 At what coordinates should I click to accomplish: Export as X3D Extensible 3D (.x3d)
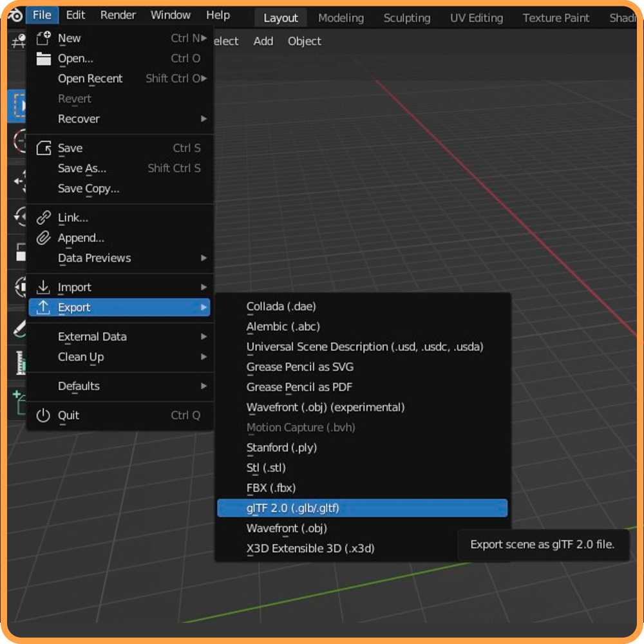(x=362, y=548)
